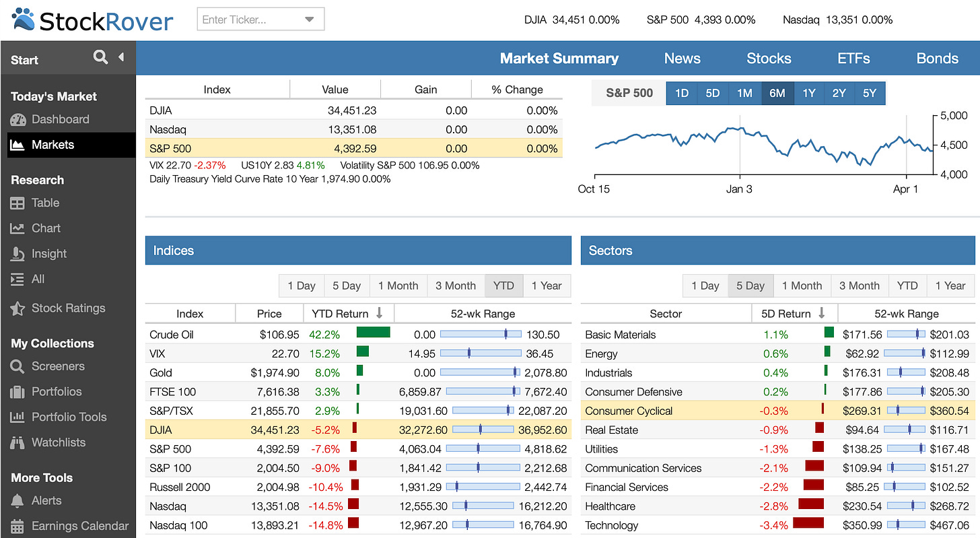
Task: Select Indices 1 Year period
Action: click(x=547, y=285)
